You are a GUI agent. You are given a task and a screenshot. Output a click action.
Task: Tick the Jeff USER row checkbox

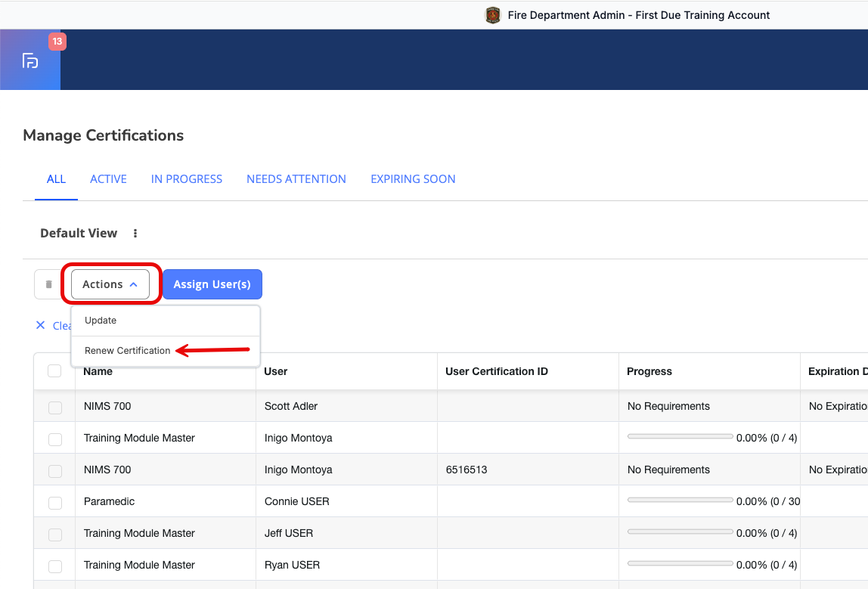tap(55, 535)
